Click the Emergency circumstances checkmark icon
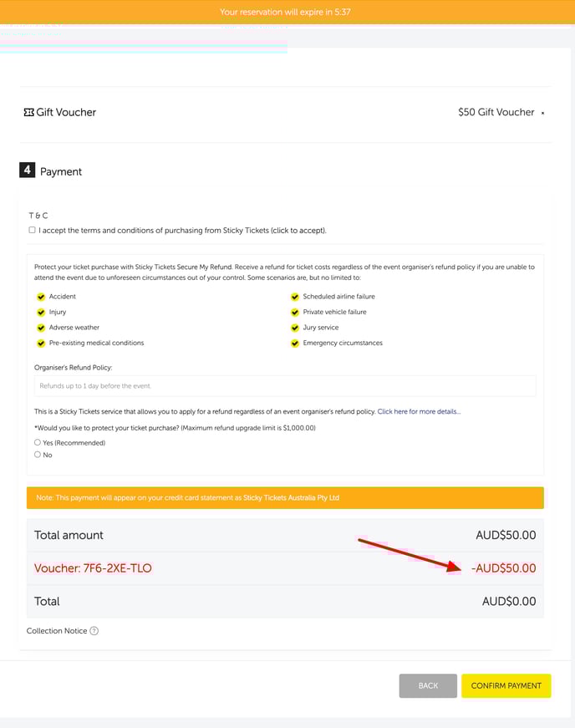Screen dimensions: 575x728 (295, 343)
